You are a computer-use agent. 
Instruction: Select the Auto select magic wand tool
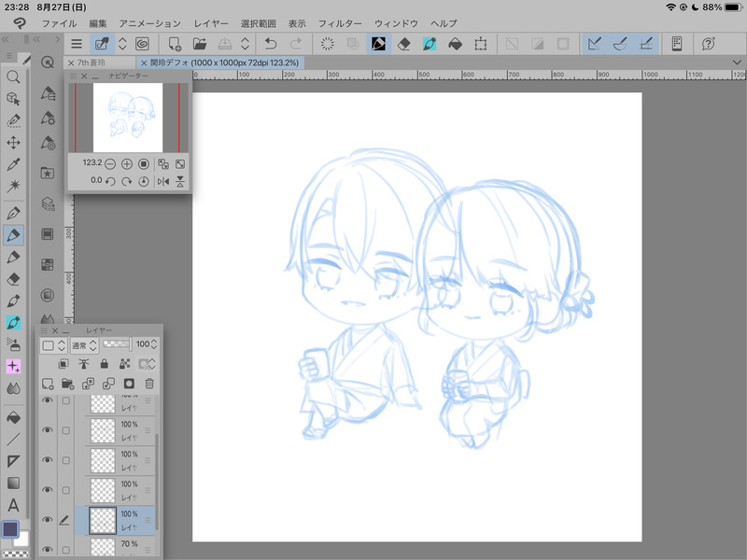coord(13,186)
